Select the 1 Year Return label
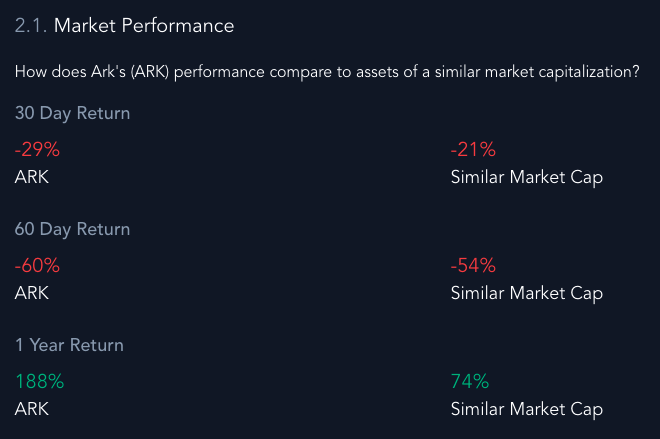The width and height of the screenshot is (660, 439). click(x=69, y=345)
